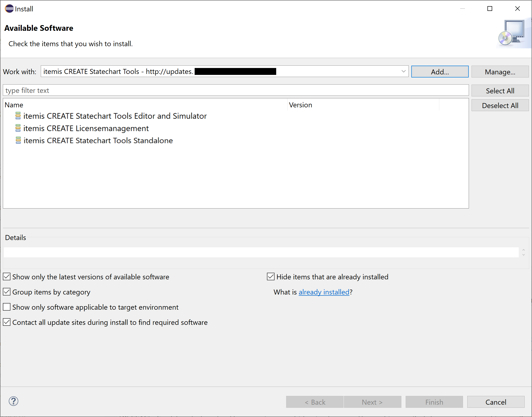
Task: Uncheck Contact all update sites during install
Action: 7,322
